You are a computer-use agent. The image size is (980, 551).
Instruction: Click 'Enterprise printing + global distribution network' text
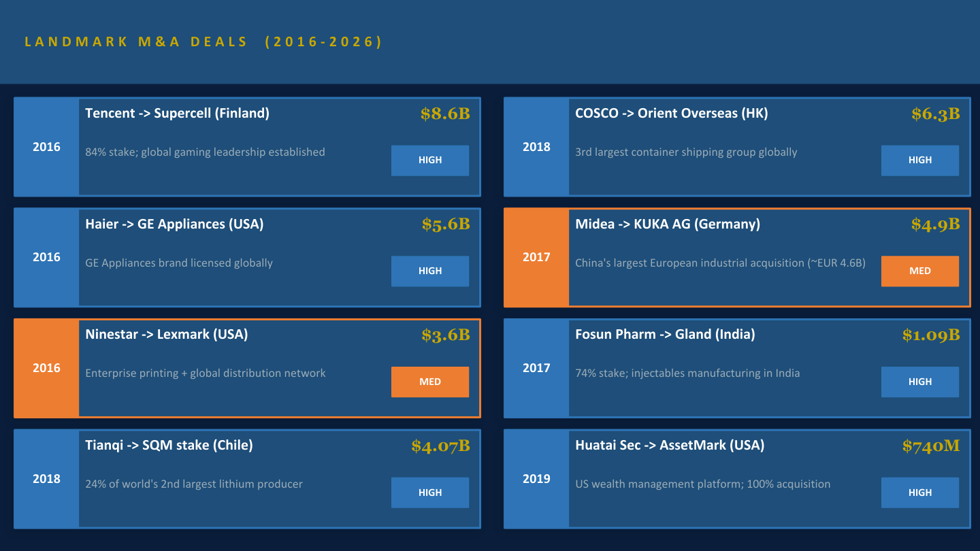point(206,373)
